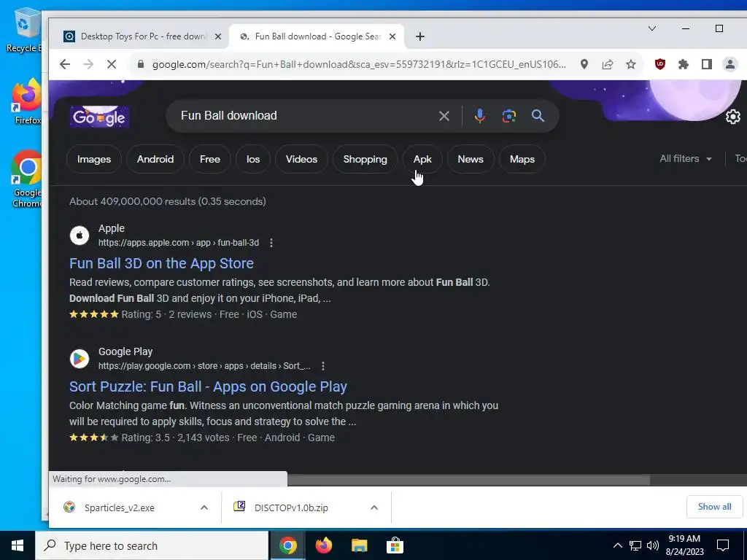The height and width of the screenshot is (560, 747).
Task: Open network status tray icon
Action: pyautogui.click(x=635, y=545)
